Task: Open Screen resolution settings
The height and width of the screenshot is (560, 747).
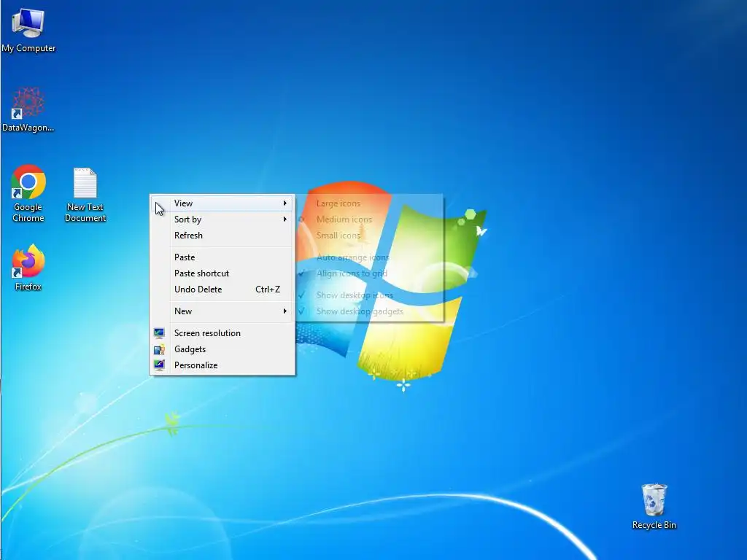Action: click(x=222, y=333)
